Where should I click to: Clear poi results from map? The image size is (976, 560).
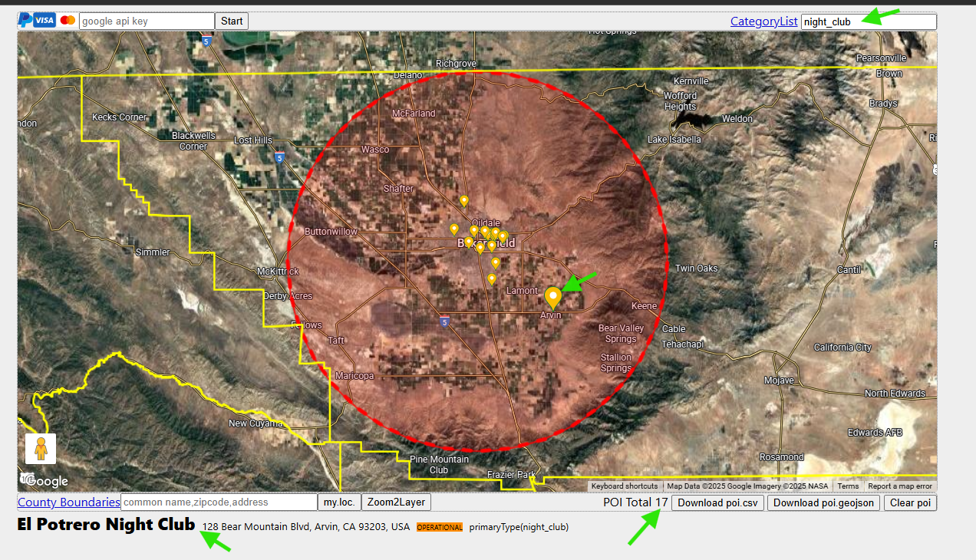click(x=910, y=503)
